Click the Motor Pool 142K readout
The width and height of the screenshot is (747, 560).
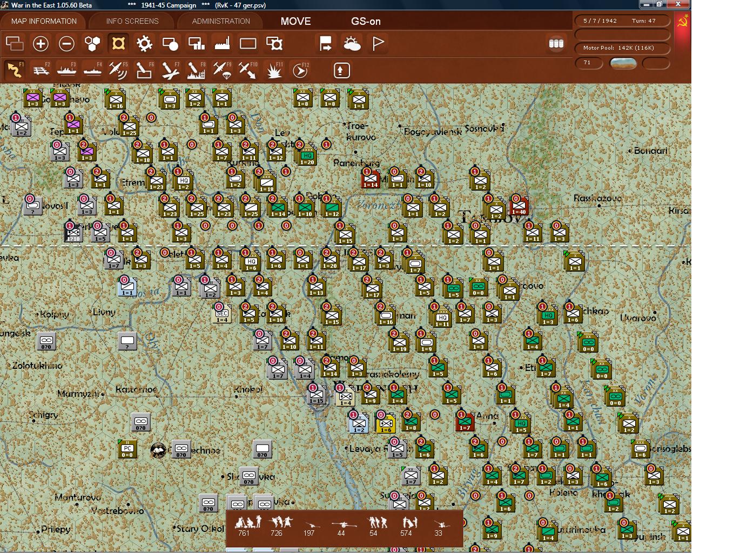tap(622, 48)
